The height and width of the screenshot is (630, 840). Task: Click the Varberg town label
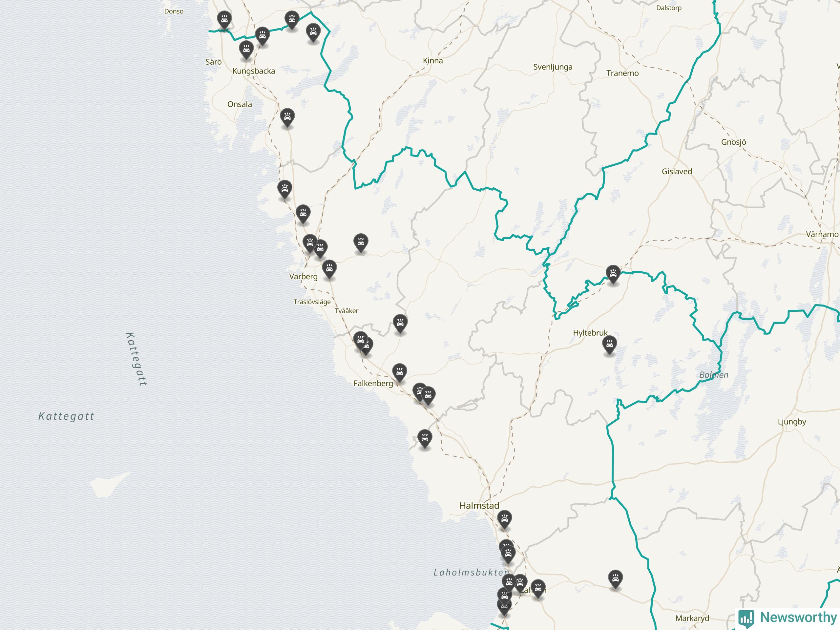click(304, 277)
